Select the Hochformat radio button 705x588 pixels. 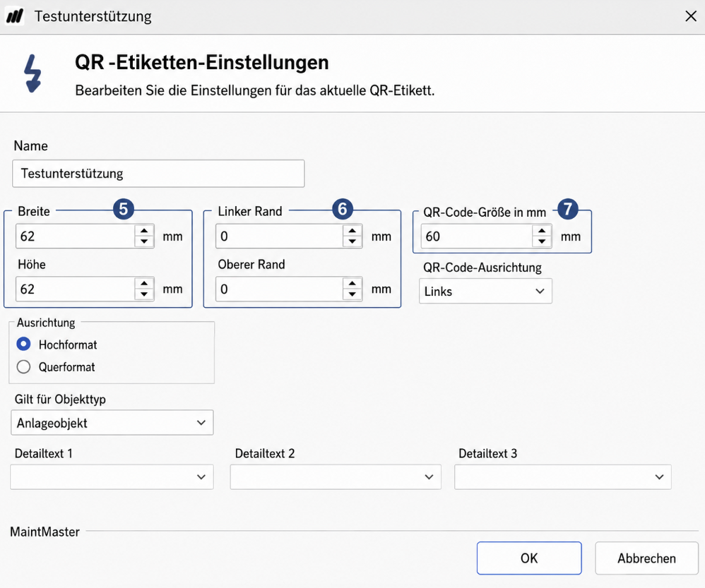point(23,344)
